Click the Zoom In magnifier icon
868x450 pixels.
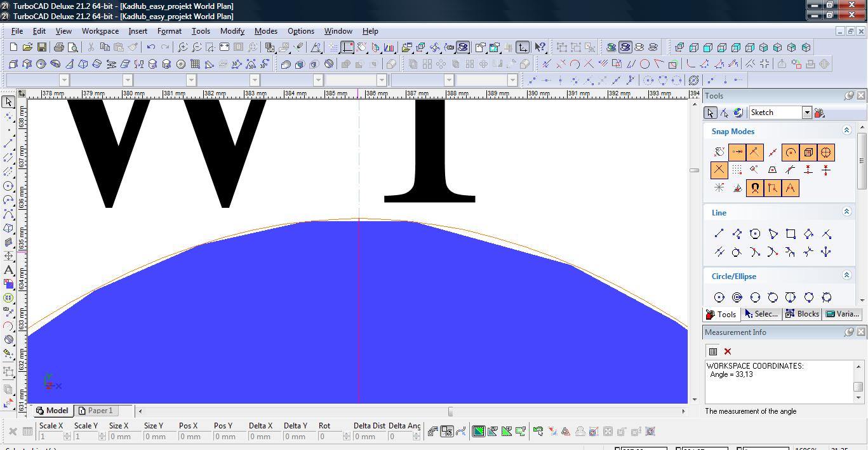183,47
